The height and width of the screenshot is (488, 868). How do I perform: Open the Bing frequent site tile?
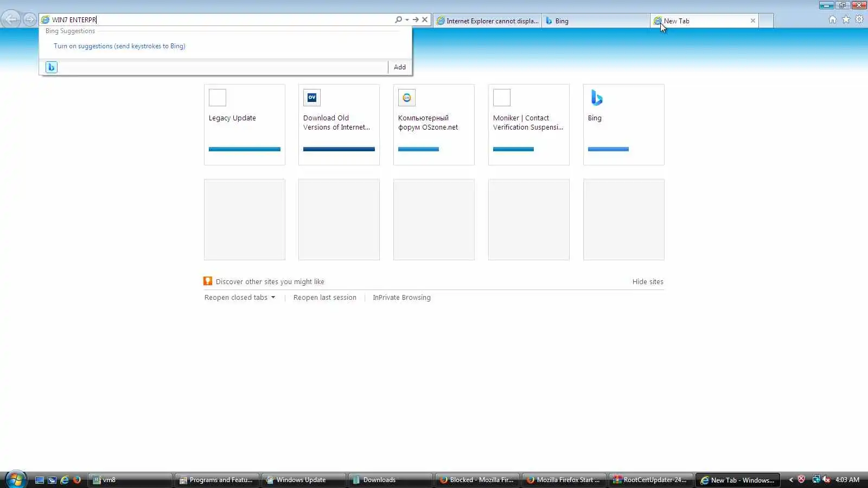coord(624,125)
